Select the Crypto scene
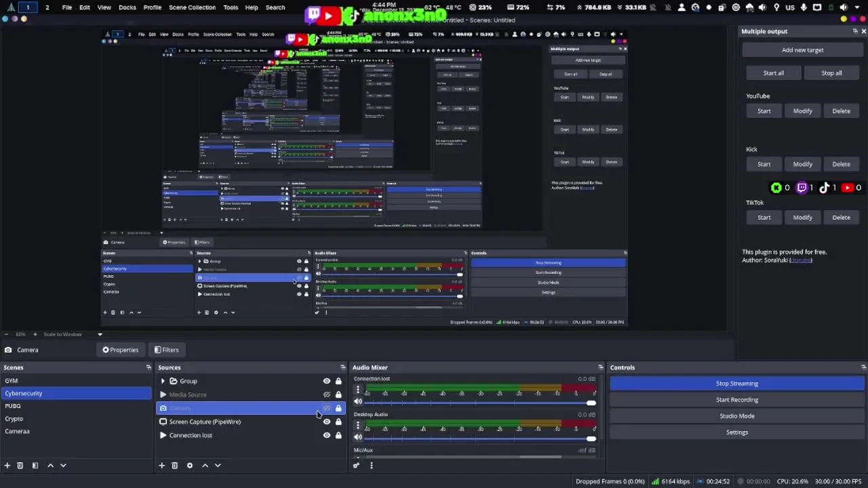The image size is (868, 488). point(76,419)
